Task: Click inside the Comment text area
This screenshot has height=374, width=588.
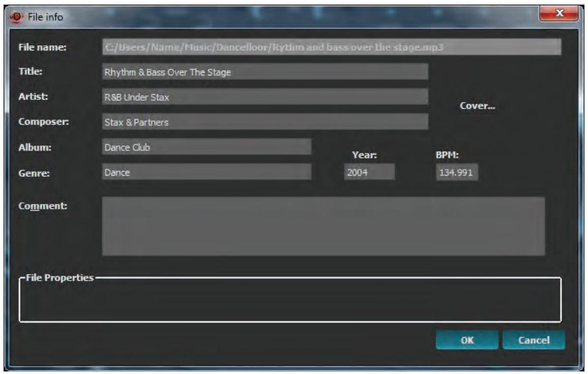Action: click(x=324, y=226)
